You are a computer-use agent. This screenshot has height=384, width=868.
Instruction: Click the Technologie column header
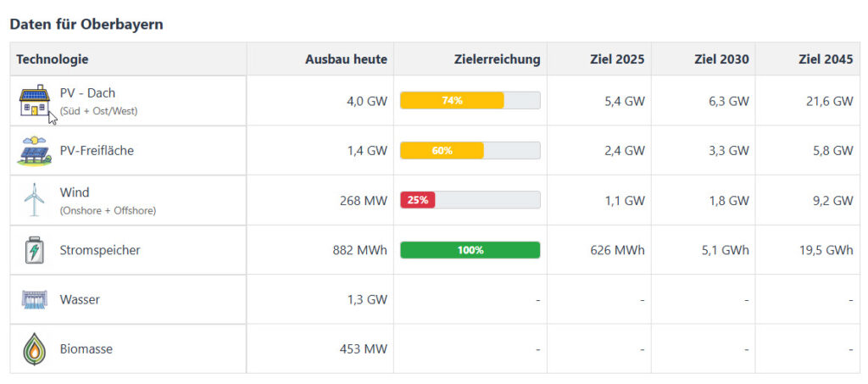(x=53, y=59)
